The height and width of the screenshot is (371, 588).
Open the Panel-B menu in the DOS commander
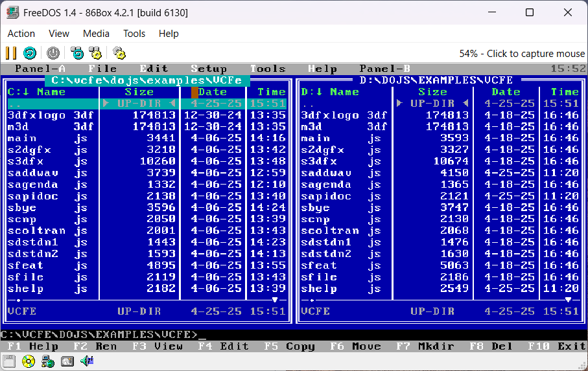pyautogui.click(x=384, y=69)
